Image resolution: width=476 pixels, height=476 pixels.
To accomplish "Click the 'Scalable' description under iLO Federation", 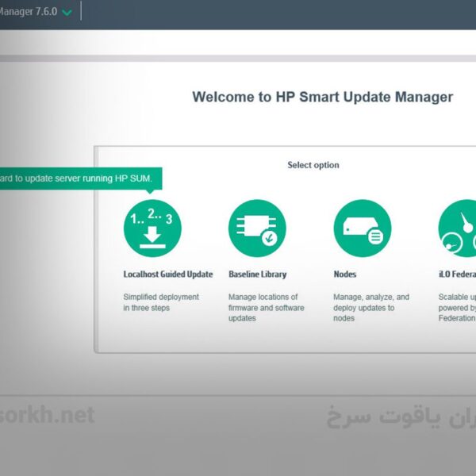I will pyautogui.click(x=458, y=297).
